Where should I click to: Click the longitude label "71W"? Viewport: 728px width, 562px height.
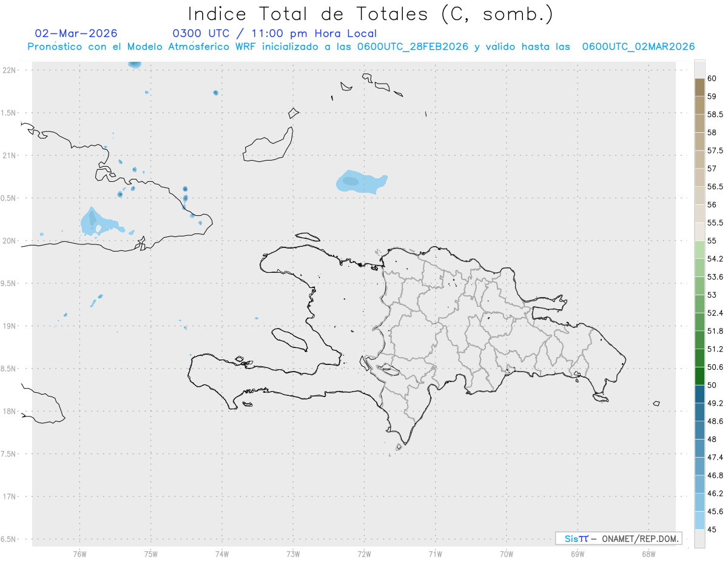(x=435, y=554)
